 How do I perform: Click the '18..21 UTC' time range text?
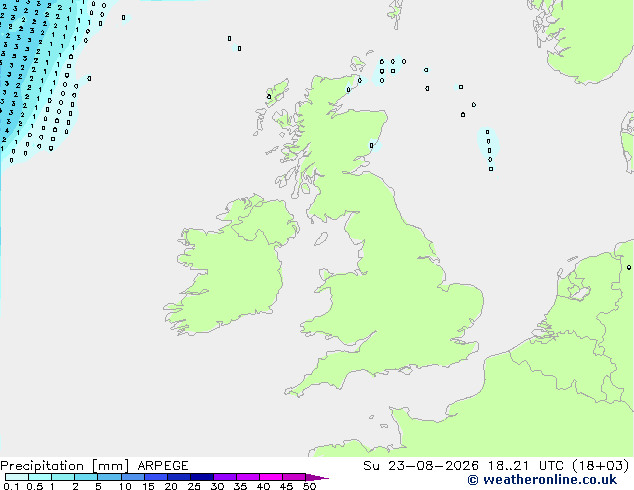(526, 466)
